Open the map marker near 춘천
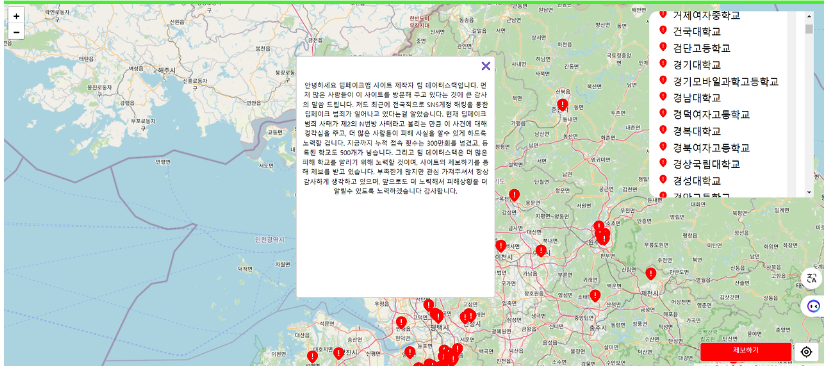The image size is (832, 377). [x=562, y=105]
